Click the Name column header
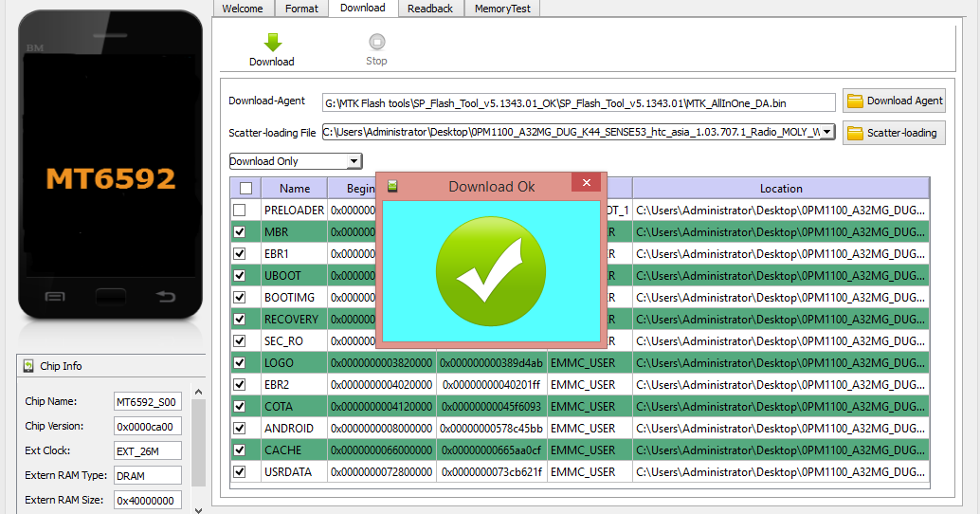Screen dimensions: 980x514 point(295,188)
